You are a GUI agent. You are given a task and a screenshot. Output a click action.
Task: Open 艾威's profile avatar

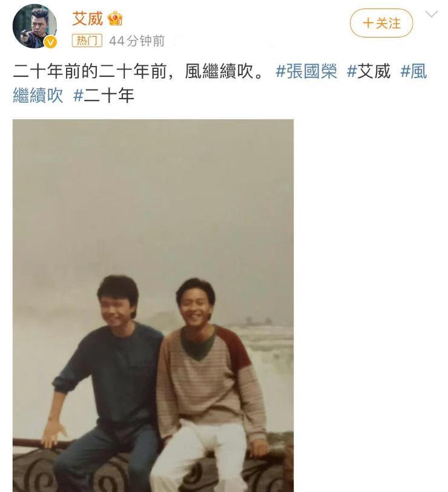(x=35, y=27)
